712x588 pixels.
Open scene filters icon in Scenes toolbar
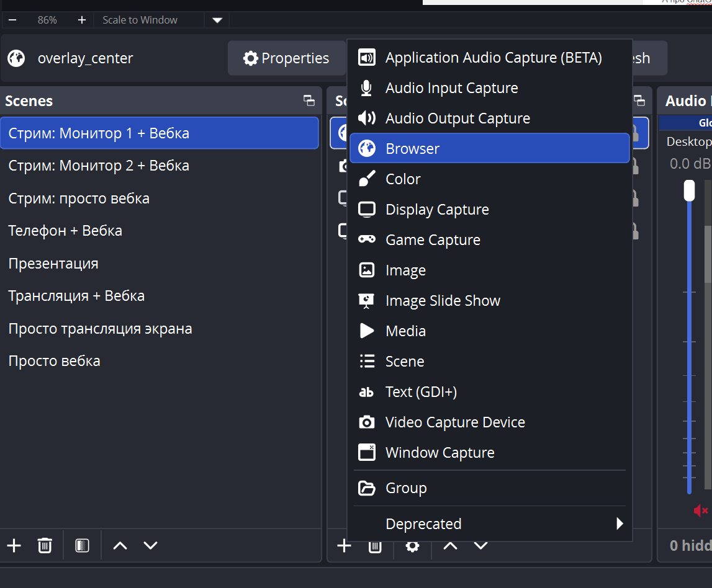point(82,546)
